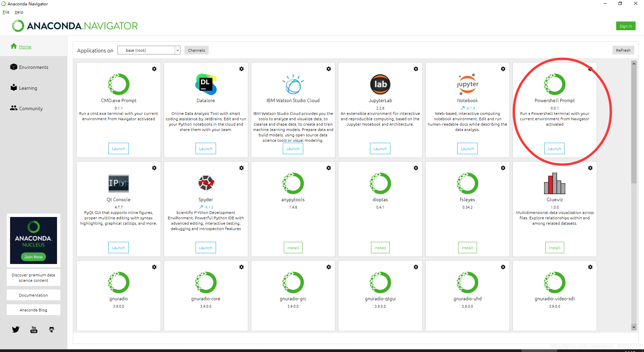644x352 pixels.
Task: Click scrollbar up arrow in applications list
Action: click(x=634, y=64)
